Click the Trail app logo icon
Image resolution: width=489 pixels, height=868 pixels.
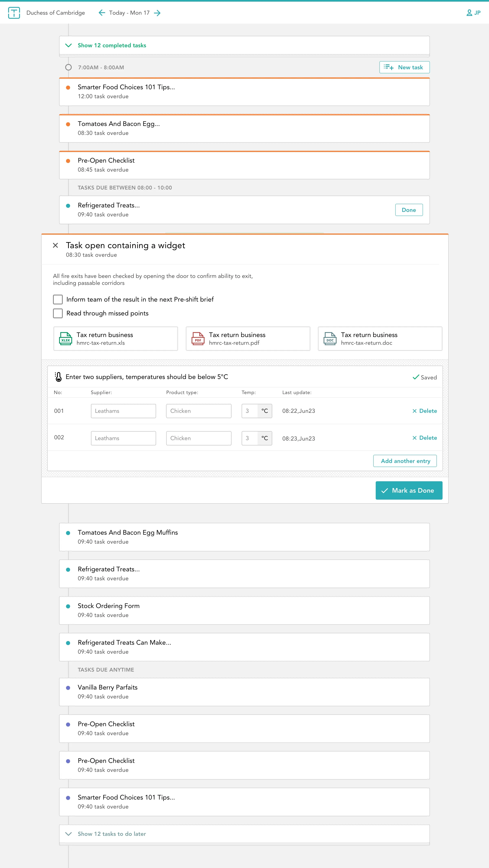(x=14, y=13)
